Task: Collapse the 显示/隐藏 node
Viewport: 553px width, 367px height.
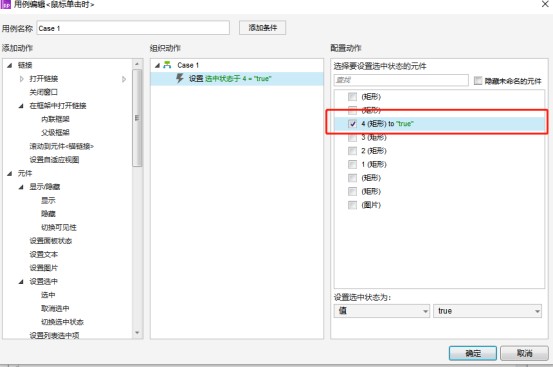Action: (21, 187)
